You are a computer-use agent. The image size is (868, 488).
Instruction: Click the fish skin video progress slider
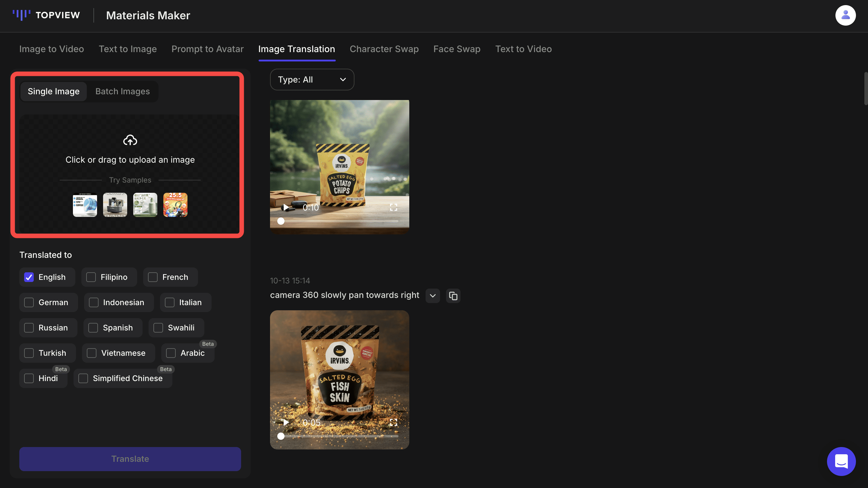point(339,436)
